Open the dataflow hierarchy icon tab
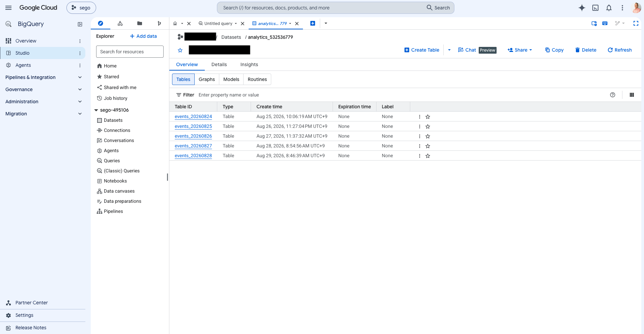The image size is (644, 334). point(120,23)
